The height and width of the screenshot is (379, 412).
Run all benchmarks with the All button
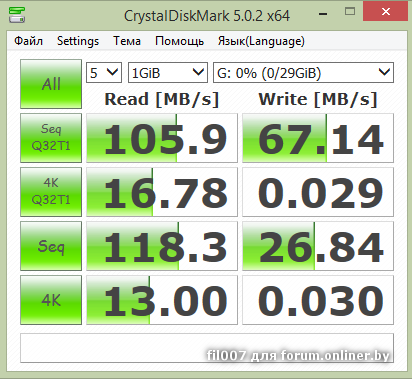(51, 84)
